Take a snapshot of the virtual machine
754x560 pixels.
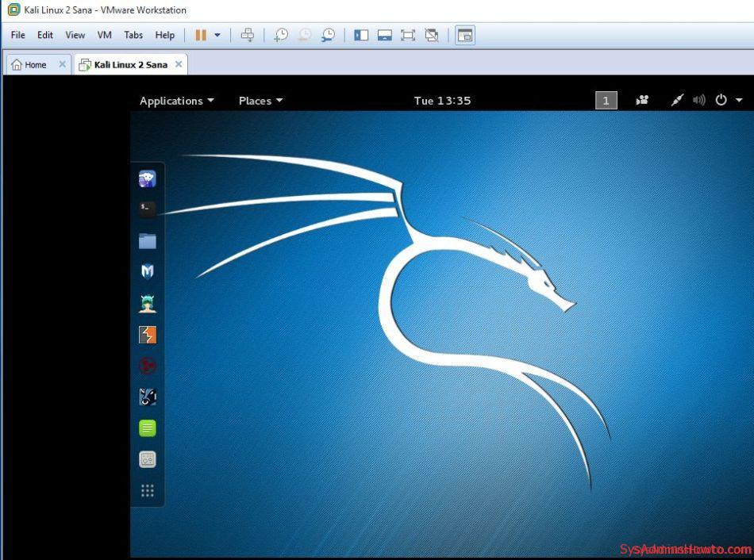pyautogui.click(x=281, y=35)
